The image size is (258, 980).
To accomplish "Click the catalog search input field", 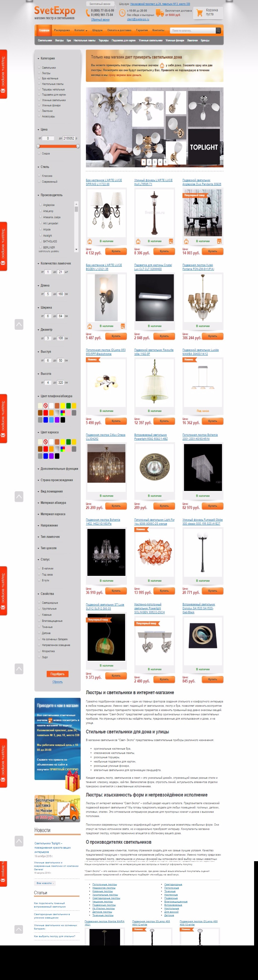I will (193, 30).
